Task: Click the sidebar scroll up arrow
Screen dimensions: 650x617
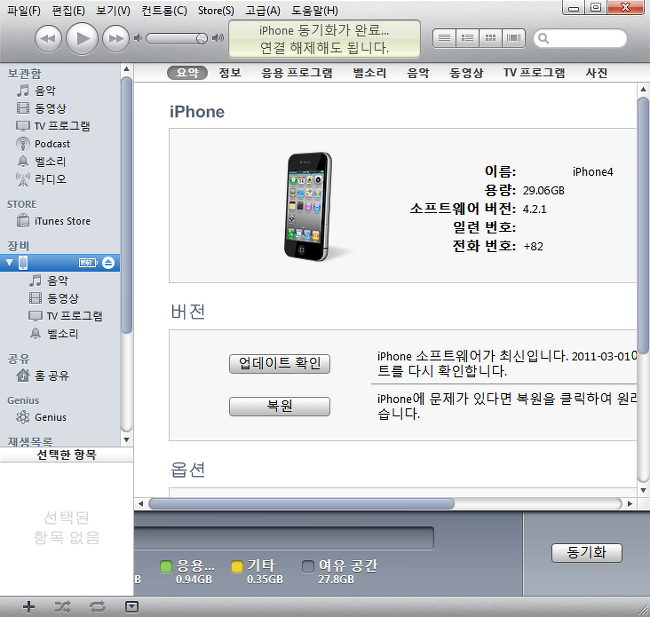Action: [x=126, y=69]
